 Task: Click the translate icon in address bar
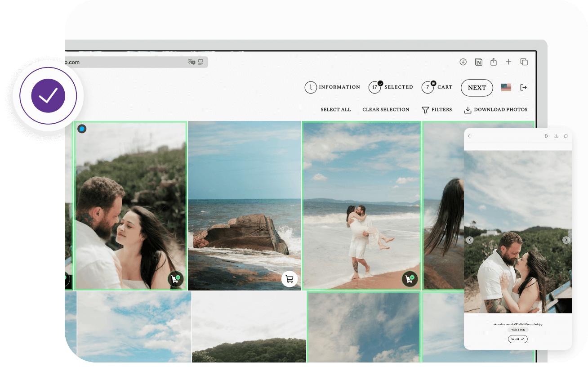pos(192,62)
